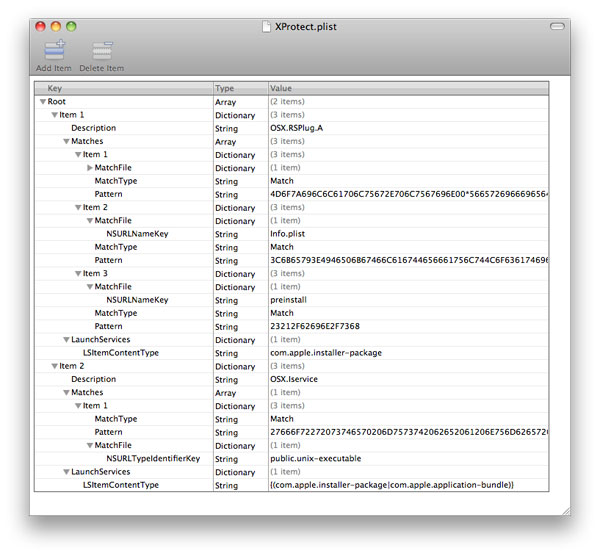600x556 pixels.
Task: Click the Value column header
Action: tap(408, 88)
